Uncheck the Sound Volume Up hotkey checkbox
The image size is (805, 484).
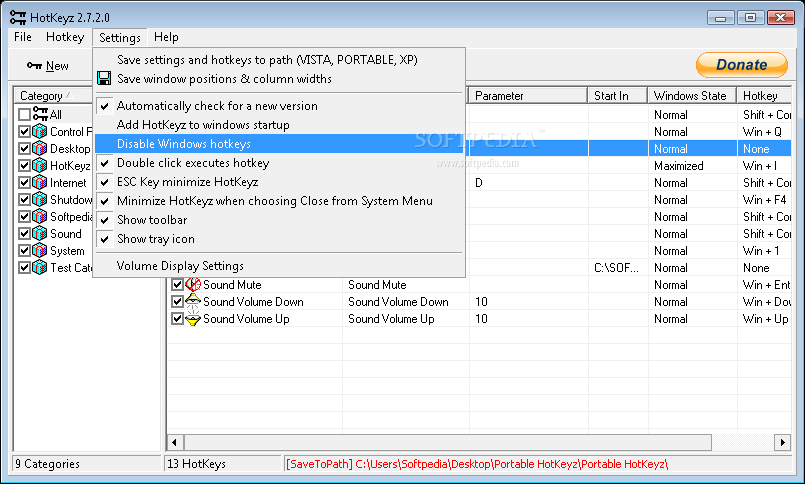(177, 318)
